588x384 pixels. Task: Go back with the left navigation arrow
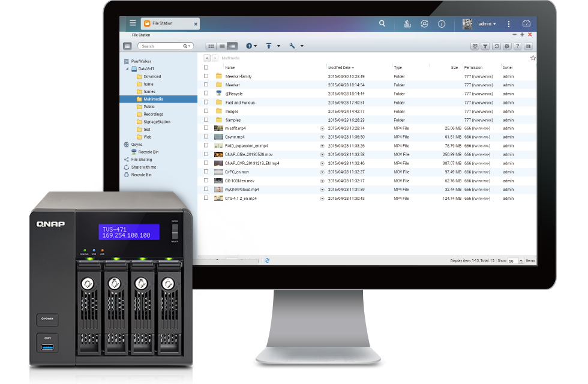tap(207, 58)
